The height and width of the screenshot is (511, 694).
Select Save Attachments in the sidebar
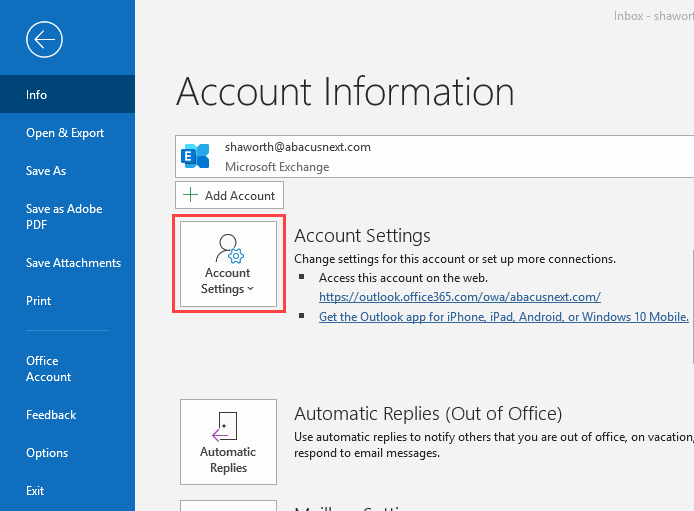67,263
